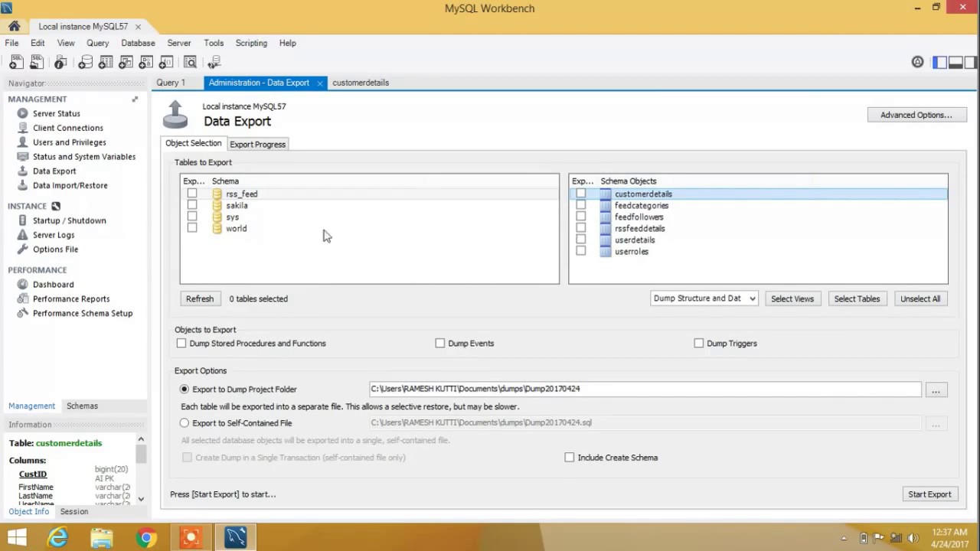
Task: Reconnect to DBMS toolbar icon
Action: tap(214, 62)
